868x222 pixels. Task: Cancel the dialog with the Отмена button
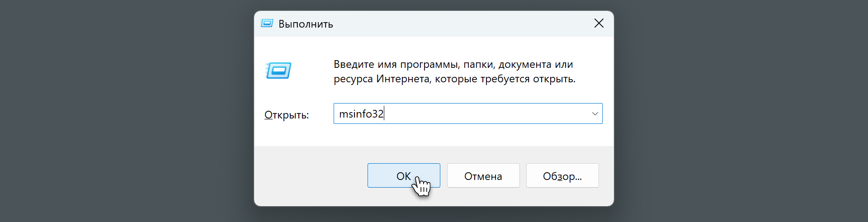point(483,176)
